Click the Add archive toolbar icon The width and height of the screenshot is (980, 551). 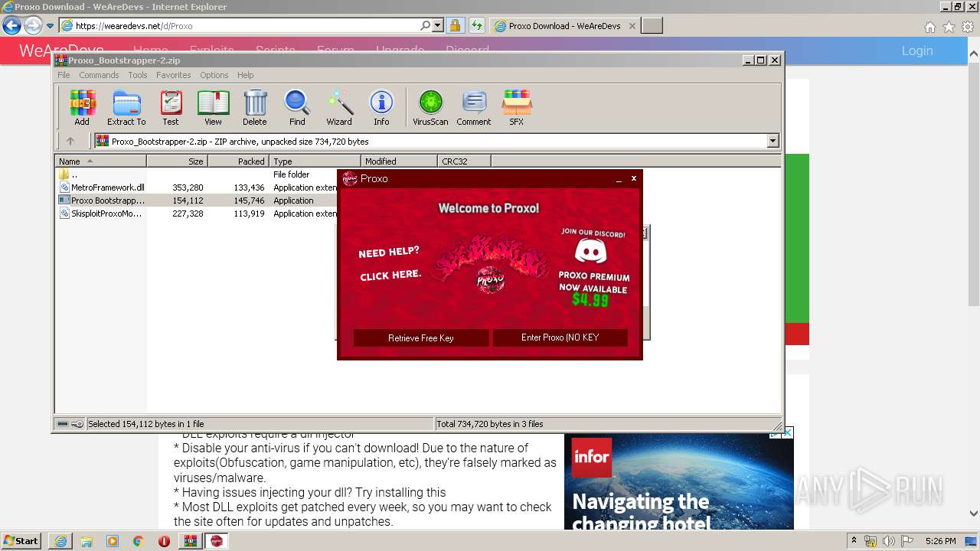click(x=82, y=107)
